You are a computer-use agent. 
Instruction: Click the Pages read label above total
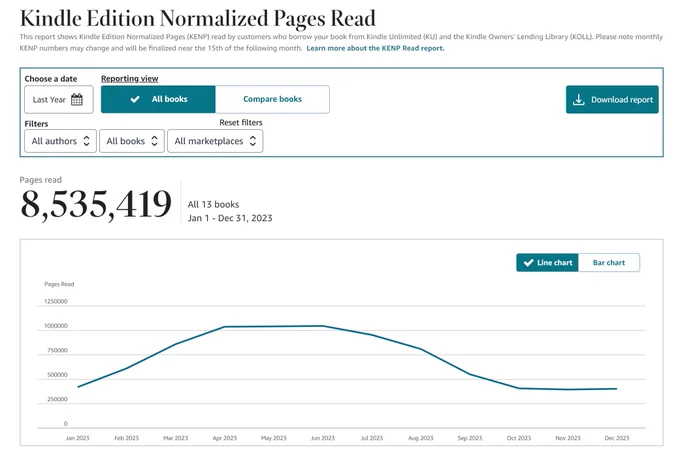click(40, 180)
